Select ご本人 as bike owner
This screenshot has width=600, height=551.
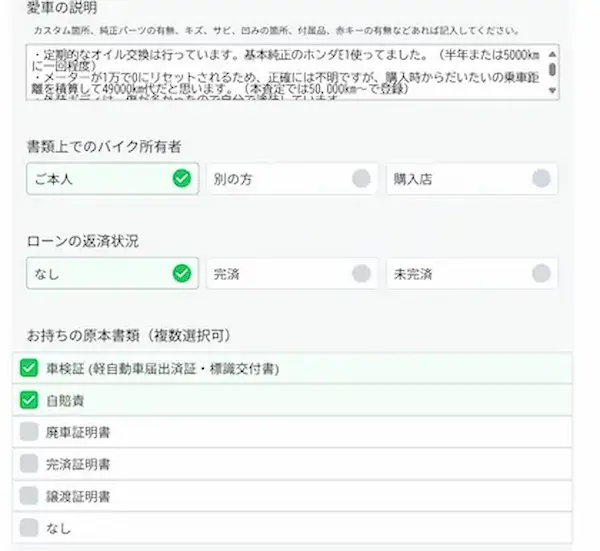pos(112,179)
